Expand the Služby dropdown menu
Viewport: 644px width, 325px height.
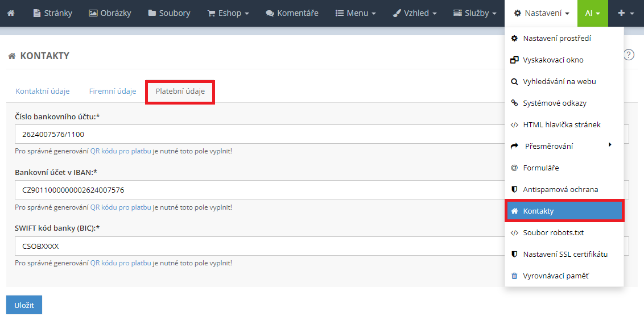476,13
